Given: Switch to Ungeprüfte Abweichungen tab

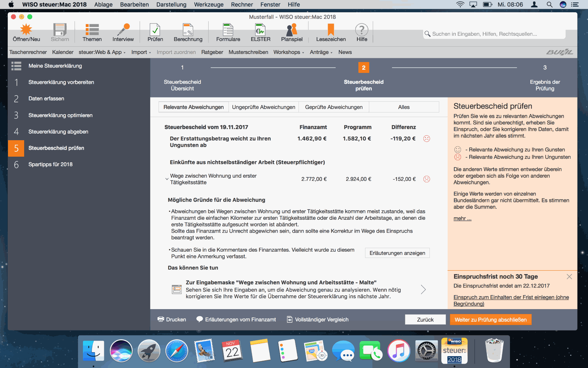Looking at the screenshot, I should point(264,107).
